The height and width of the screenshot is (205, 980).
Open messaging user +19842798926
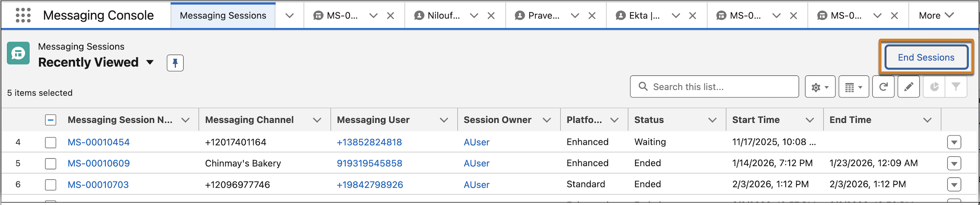point(370,185)
